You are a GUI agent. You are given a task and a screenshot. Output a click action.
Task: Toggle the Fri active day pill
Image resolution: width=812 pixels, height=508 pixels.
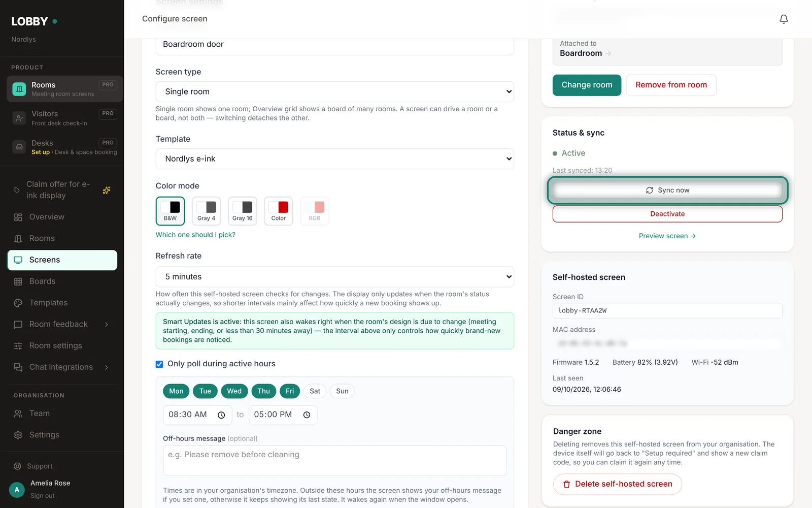point(290,391)
